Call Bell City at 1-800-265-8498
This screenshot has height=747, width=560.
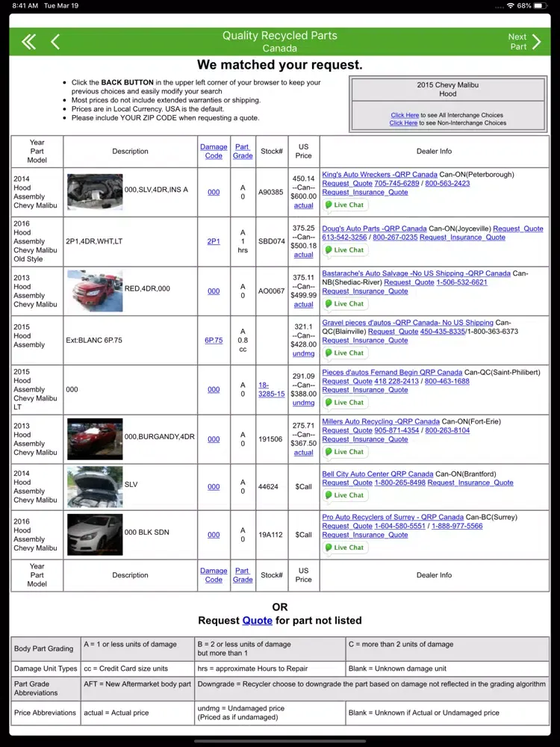pyautogui.click(x=400, y=483)
